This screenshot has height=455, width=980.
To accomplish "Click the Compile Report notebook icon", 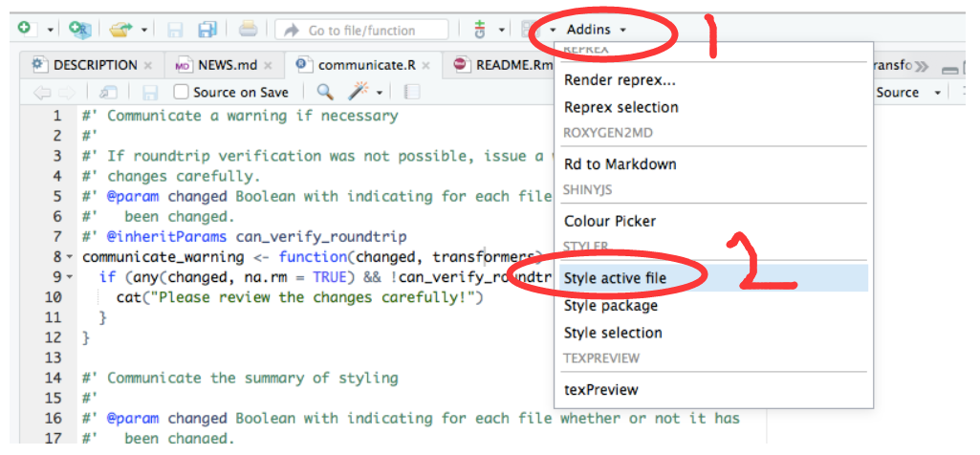I will tap(412, 92).
